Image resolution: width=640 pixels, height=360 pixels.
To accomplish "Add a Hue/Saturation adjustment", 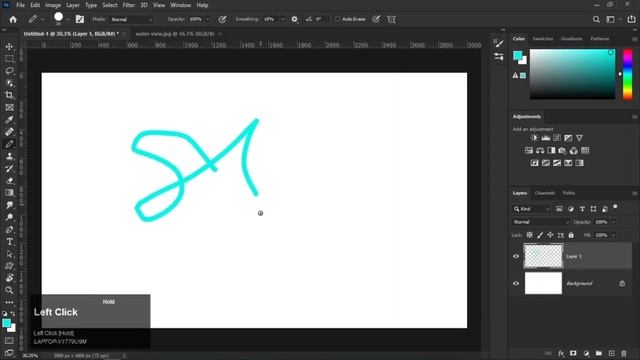I will (529, 151).
